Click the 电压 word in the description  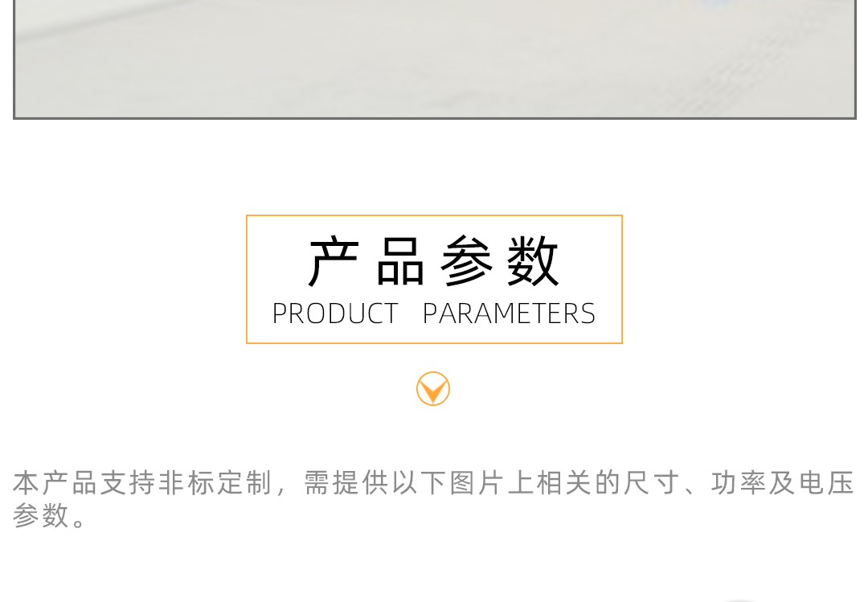tap(827, 483)
